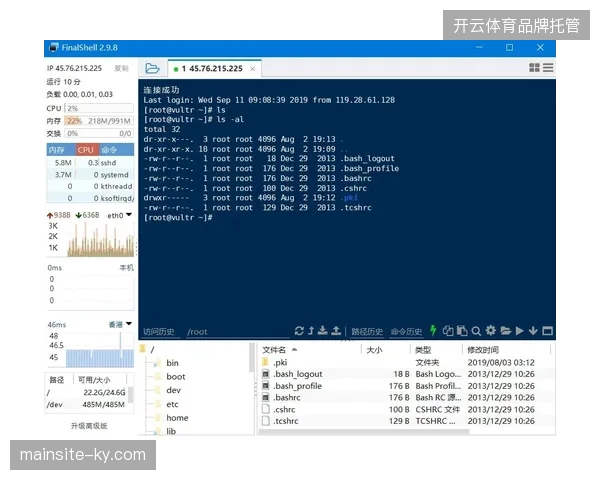
Task: Click the scroll-to-bottom down arrow icon
Action: click(x=533, y=331)
